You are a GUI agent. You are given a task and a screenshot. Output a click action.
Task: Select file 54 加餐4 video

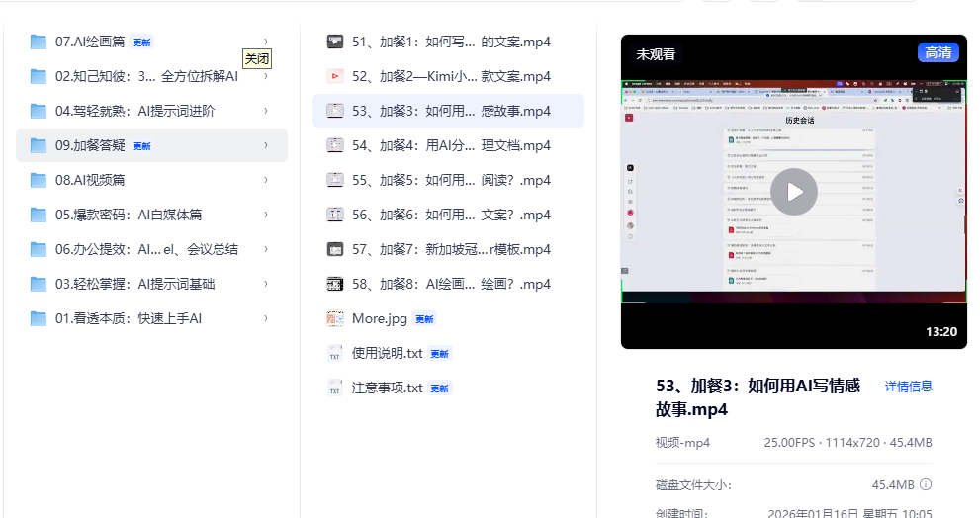pos(451,145)
